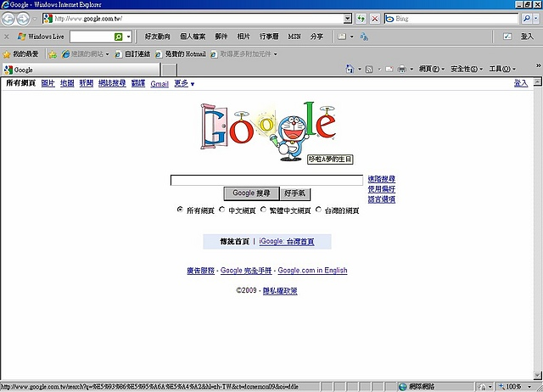Open 行事曆 in Windows Live toolbar

pos(269,36)
